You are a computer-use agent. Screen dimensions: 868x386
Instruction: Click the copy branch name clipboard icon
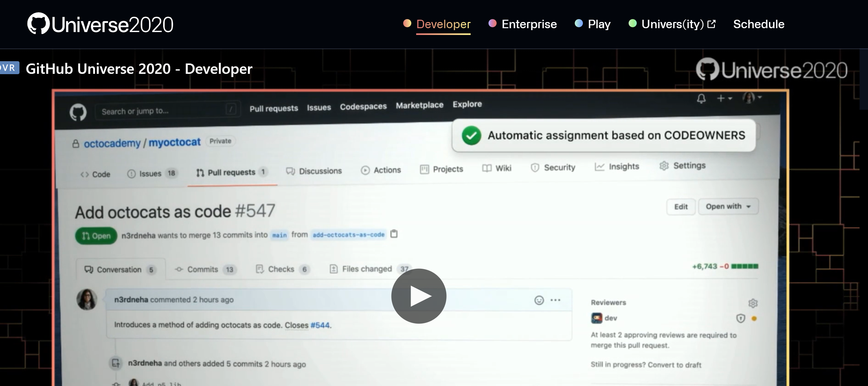[x=393, y=233]
